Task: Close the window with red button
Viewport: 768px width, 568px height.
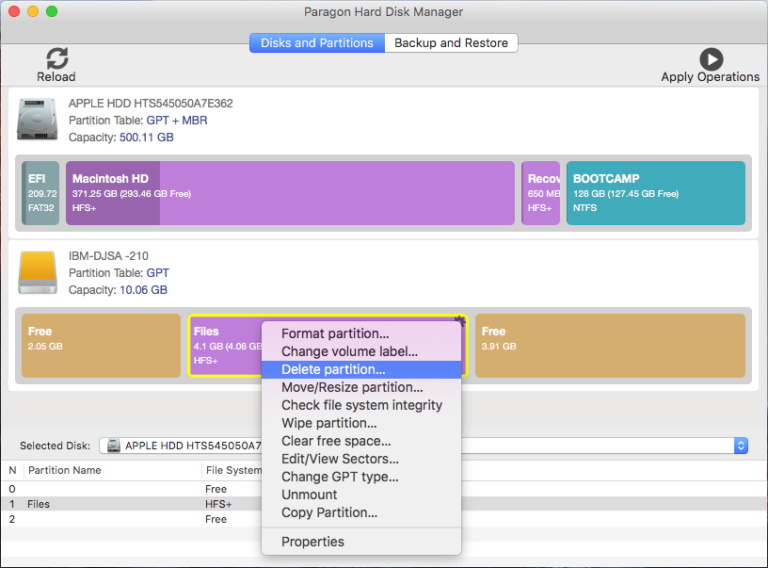Action: tap(14, 11)
